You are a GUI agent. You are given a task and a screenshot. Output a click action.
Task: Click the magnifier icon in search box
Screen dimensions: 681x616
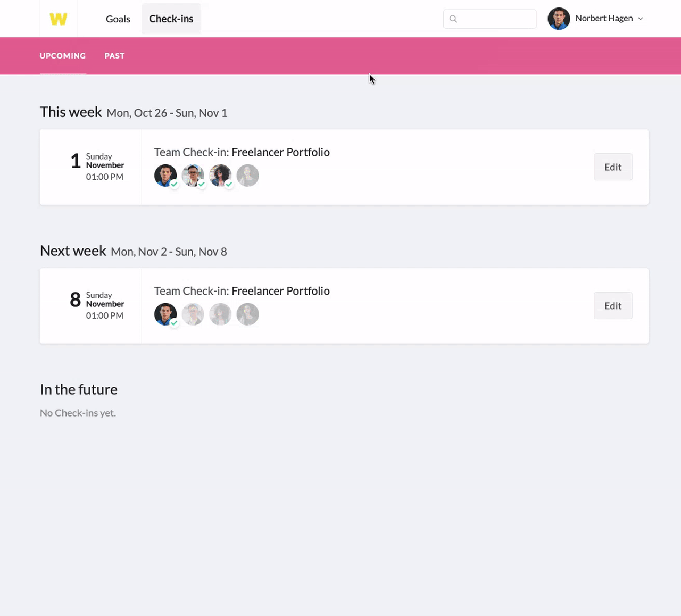point(453,19)
